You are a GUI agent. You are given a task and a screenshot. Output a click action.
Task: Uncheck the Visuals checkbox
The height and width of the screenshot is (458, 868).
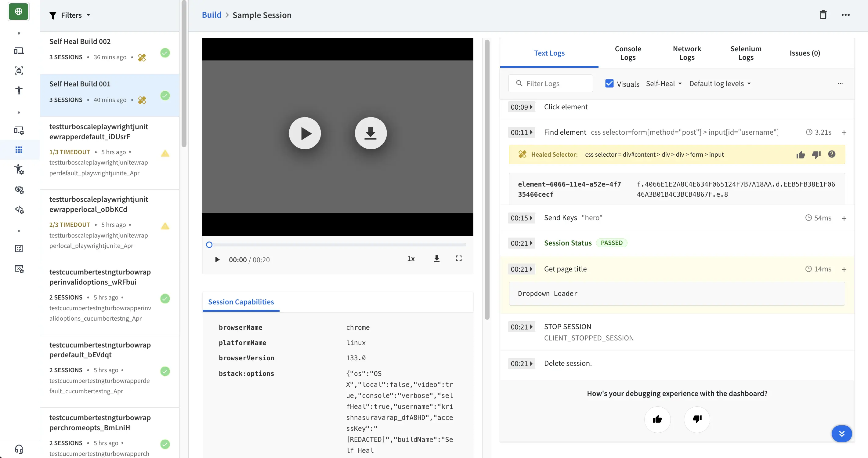[x=609, y=84]
